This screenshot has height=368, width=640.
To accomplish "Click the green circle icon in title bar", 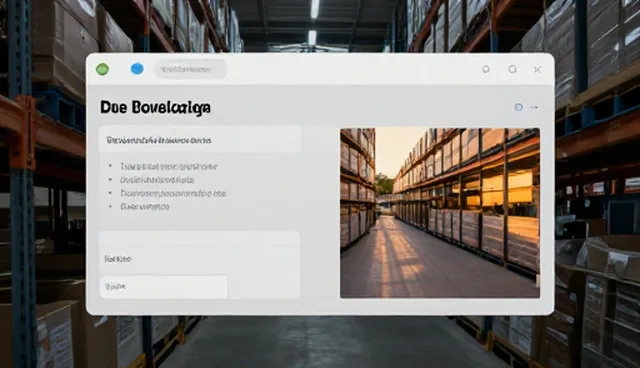I will coord(102,69).
